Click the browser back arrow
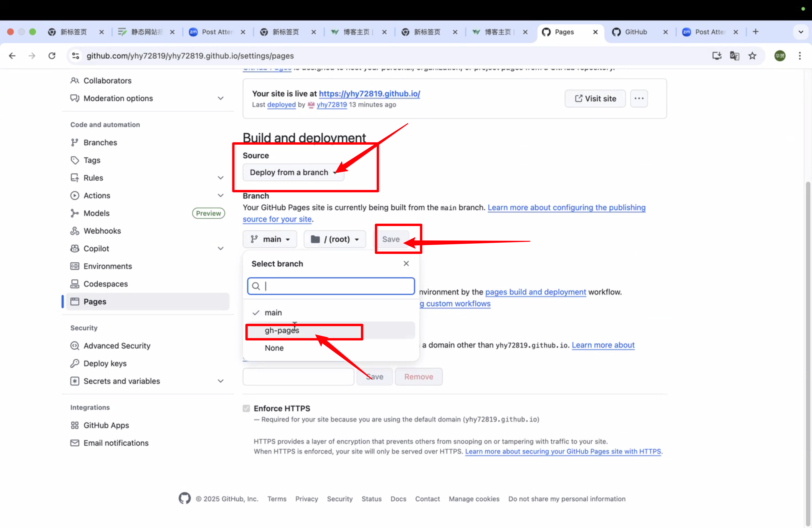Image resolution: width=812 pixels, height=528 pixels. coord(12,56)
